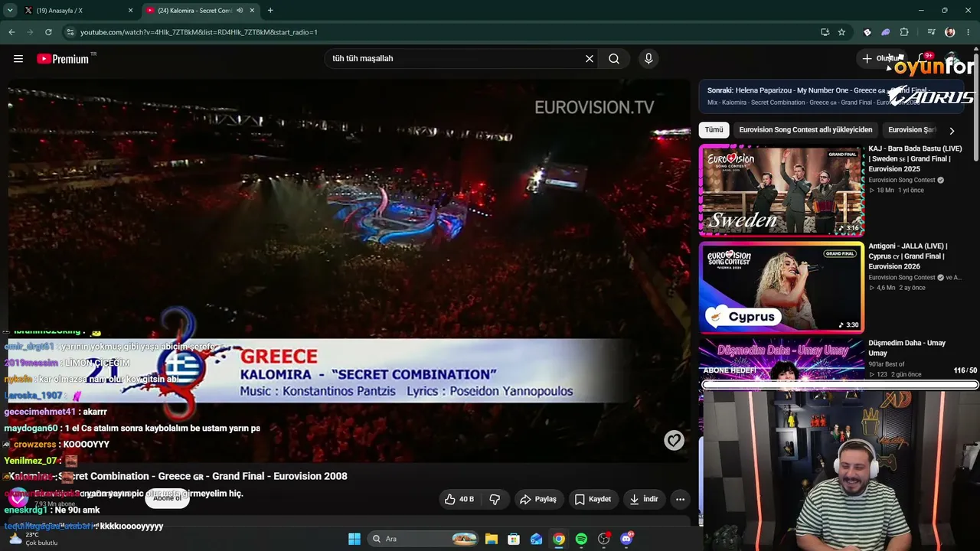Open Microsoft Store from the taskbar
Screen dimensions: 980x551
tap(514, 540)
